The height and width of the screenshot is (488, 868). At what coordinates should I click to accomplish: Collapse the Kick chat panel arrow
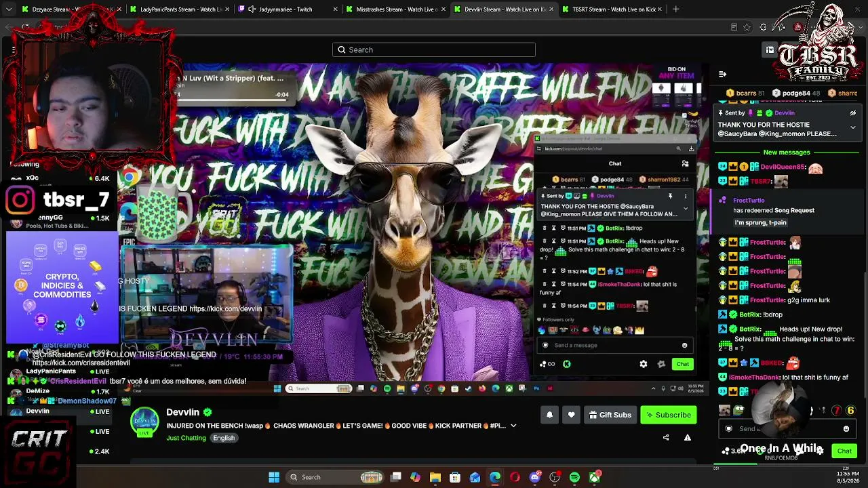[722, 75]
